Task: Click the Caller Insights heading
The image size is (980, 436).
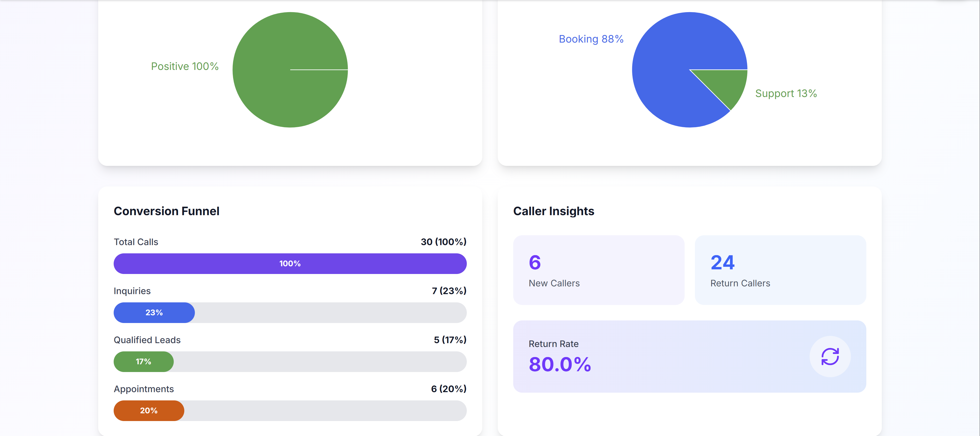Action: click(x=553, y=211)
